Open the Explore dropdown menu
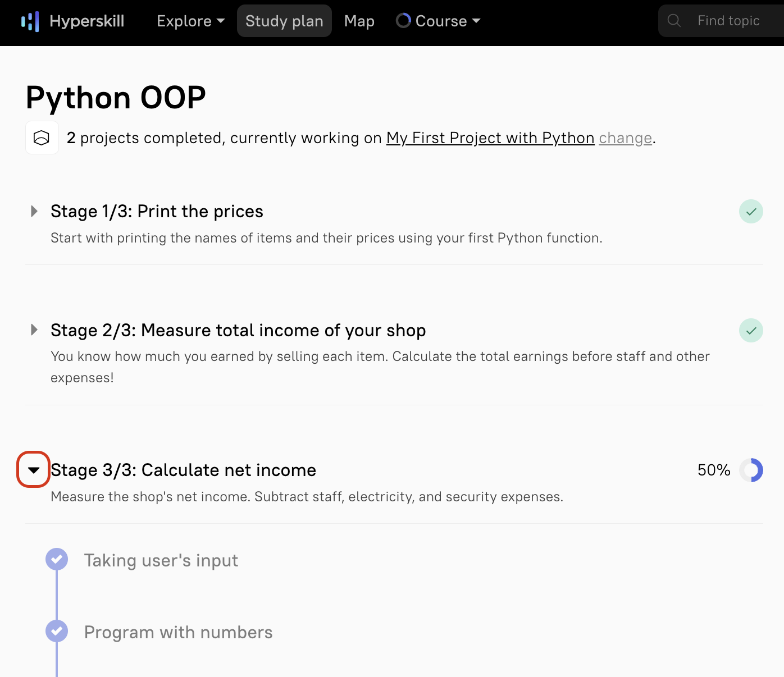Screen dimensions: 784x677 (x=190, y=21)
